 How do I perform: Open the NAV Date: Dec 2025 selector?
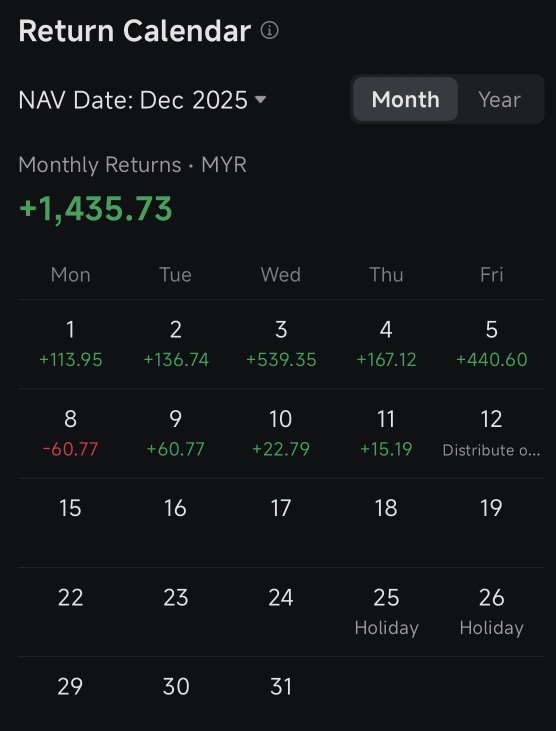click(142, 100)
